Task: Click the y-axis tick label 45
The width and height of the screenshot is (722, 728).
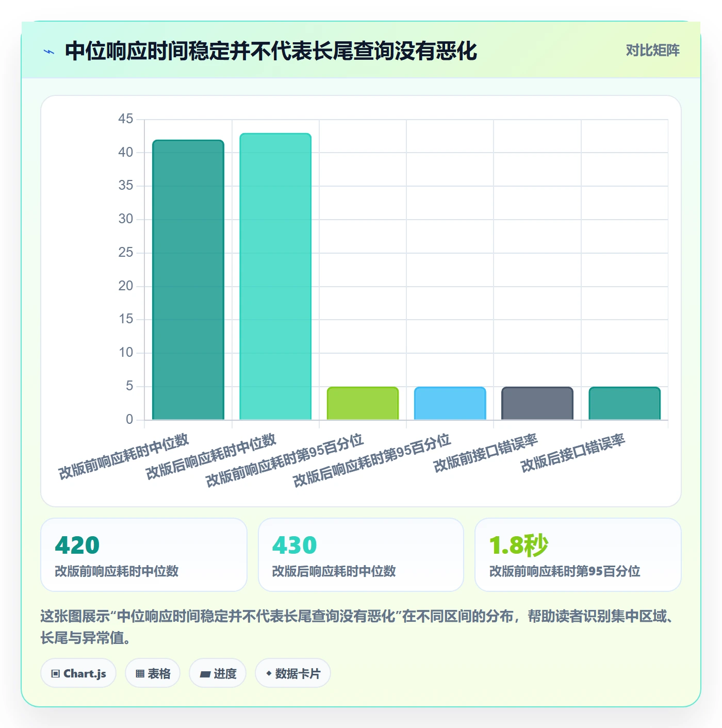Action: point(125,119)
